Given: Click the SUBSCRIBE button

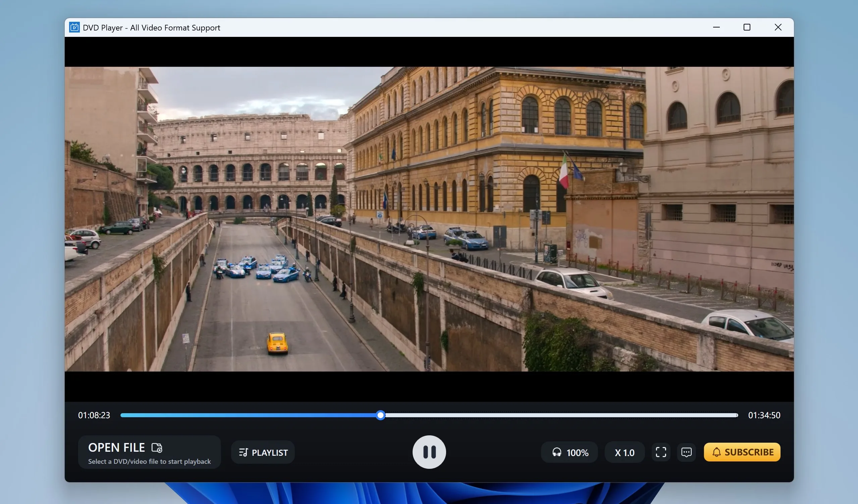Looking at the screenshot, I should point(742,452).
